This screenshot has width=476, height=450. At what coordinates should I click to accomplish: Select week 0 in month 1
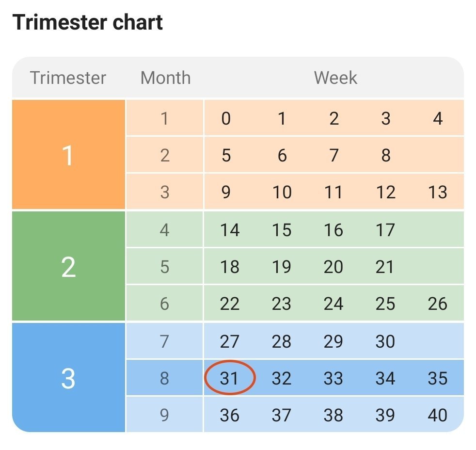tap(226, 118)
